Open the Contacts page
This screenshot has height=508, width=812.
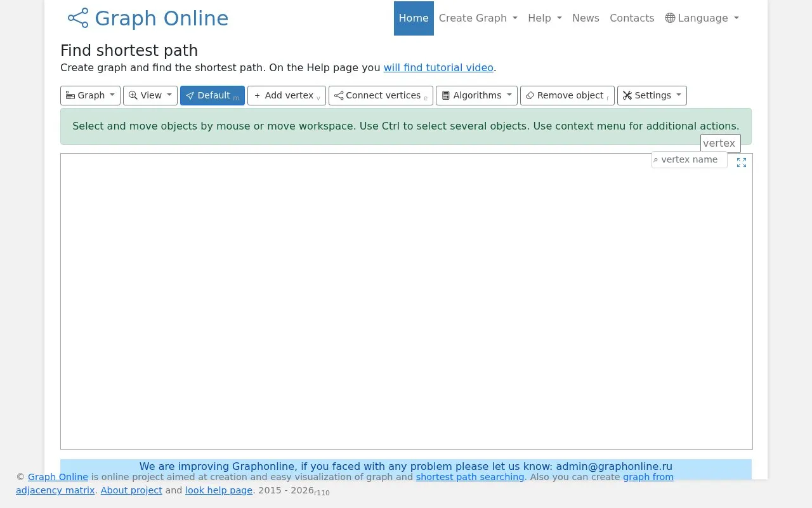click(x=632, y=18)
